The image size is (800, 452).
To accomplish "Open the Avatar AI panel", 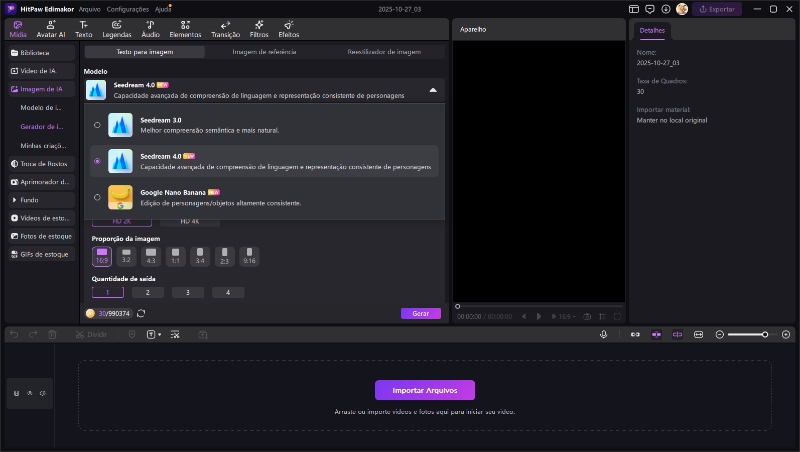I will 50,28.
